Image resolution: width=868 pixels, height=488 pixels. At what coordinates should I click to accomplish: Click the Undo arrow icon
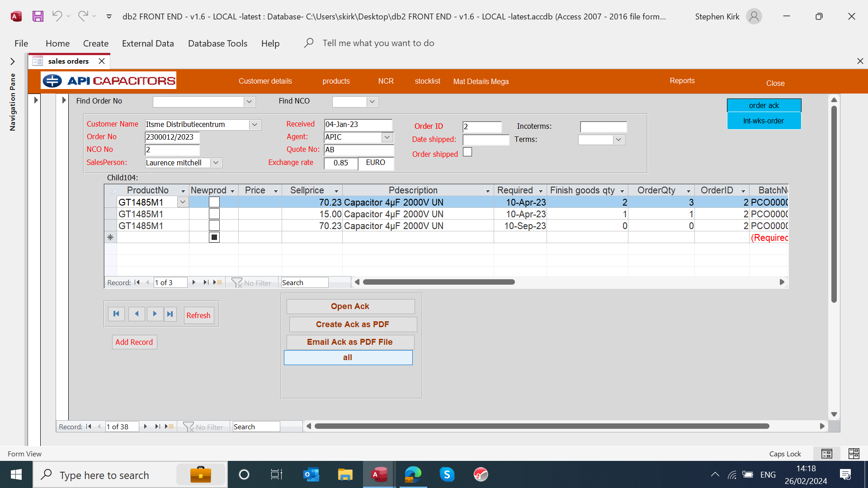[x=57, y=16]
